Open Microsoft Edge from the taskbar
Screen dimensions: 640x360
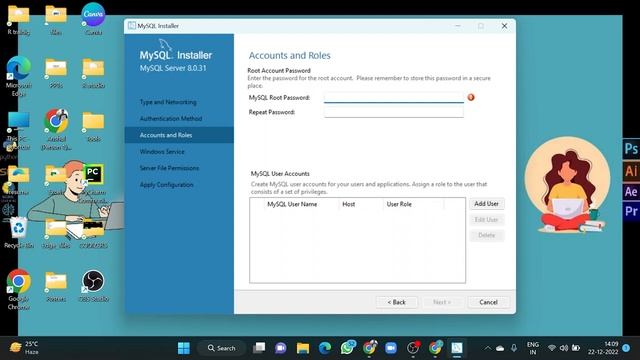click(325, 348)
